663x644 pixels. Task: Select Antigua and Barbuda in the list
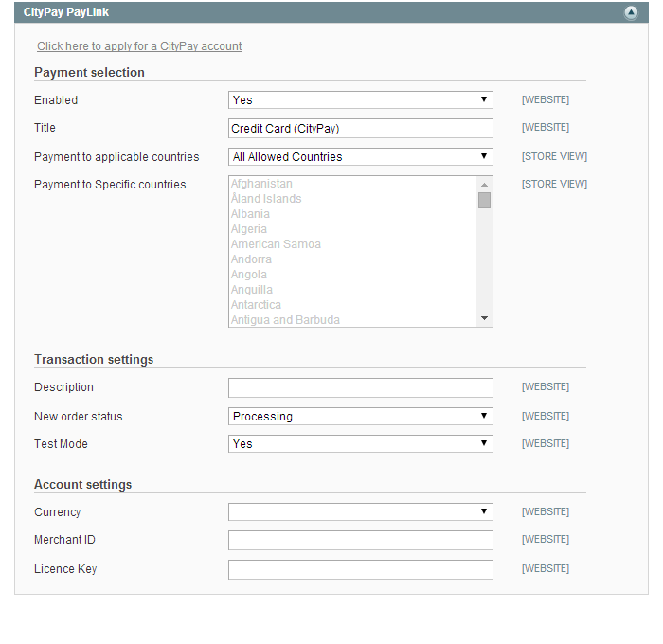[285, 320]
